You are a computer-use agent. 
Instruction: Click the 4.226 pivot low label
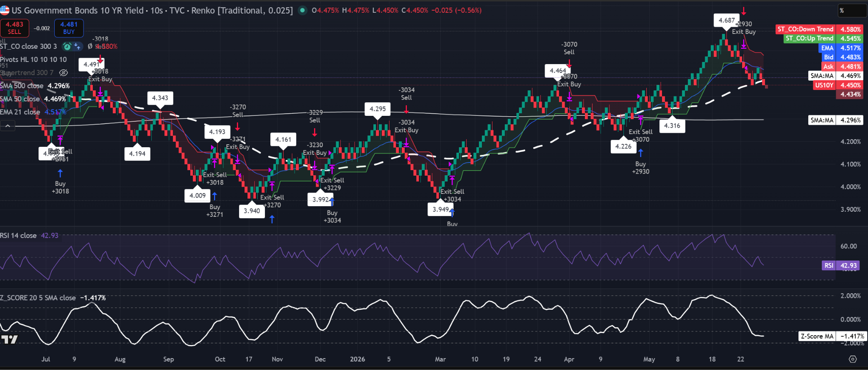point(623,146)
